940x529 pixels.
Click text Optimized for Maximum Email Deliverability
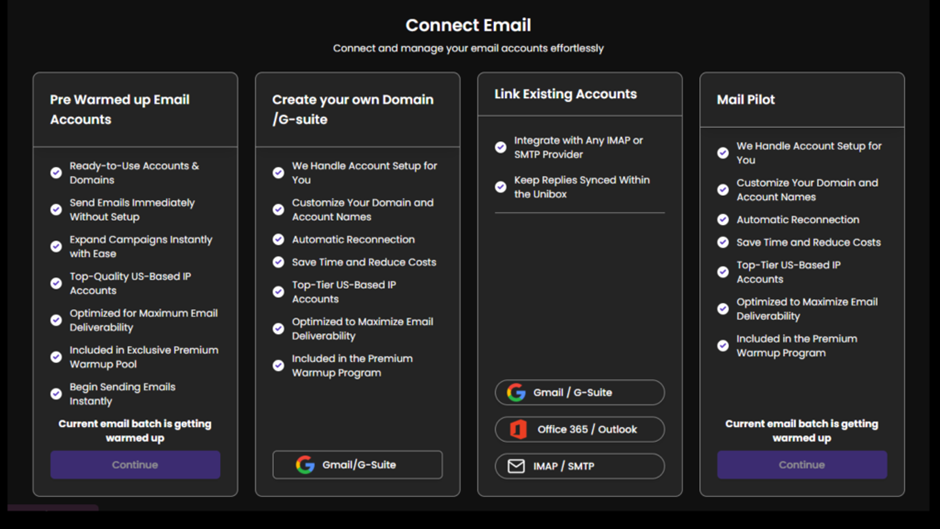143,320
